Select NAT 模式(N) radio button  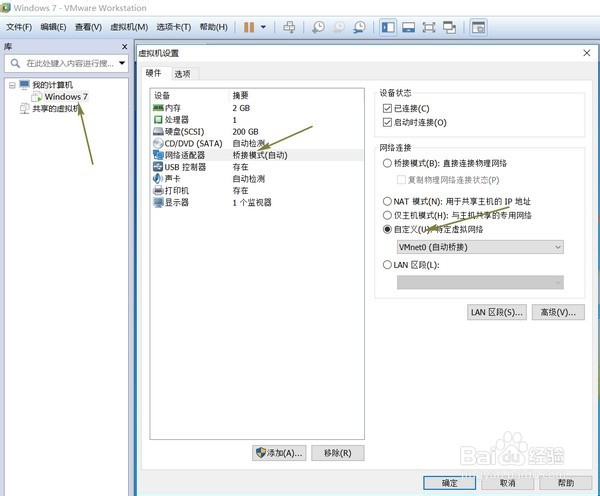387,201
